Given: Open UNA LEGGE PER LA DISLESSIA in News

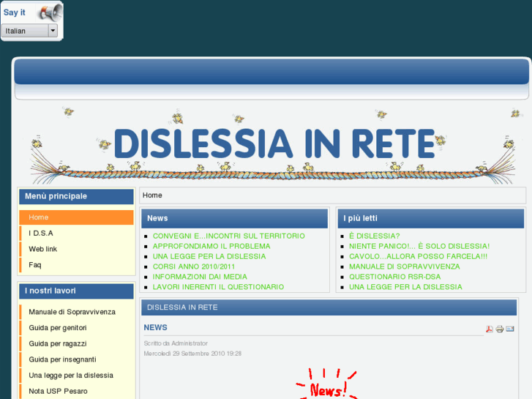Looking at the screenshot, I should (209, 256).
